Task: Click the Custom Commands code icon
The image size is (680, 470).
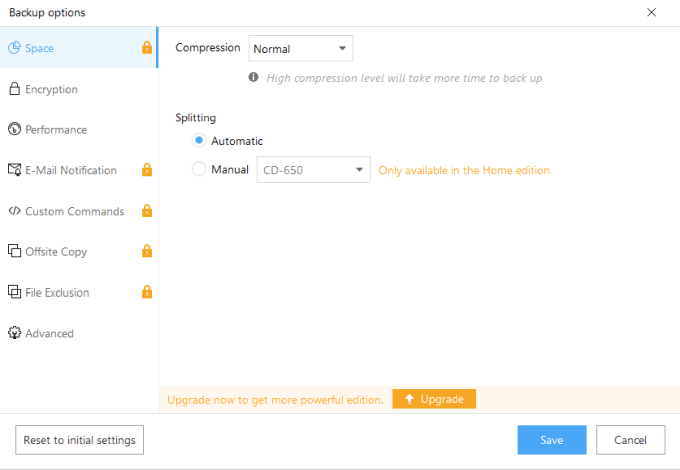Action: tap(15, 211)
